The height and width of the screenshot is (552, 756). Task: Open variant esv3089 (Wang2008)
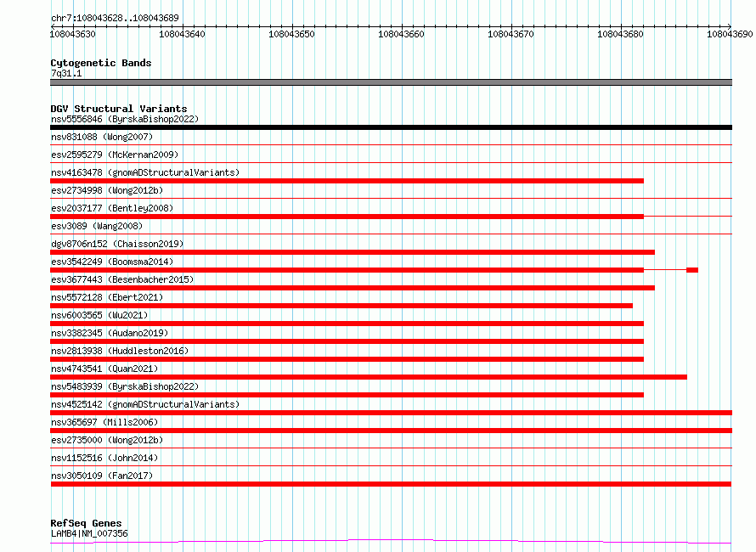pos(97,226)
